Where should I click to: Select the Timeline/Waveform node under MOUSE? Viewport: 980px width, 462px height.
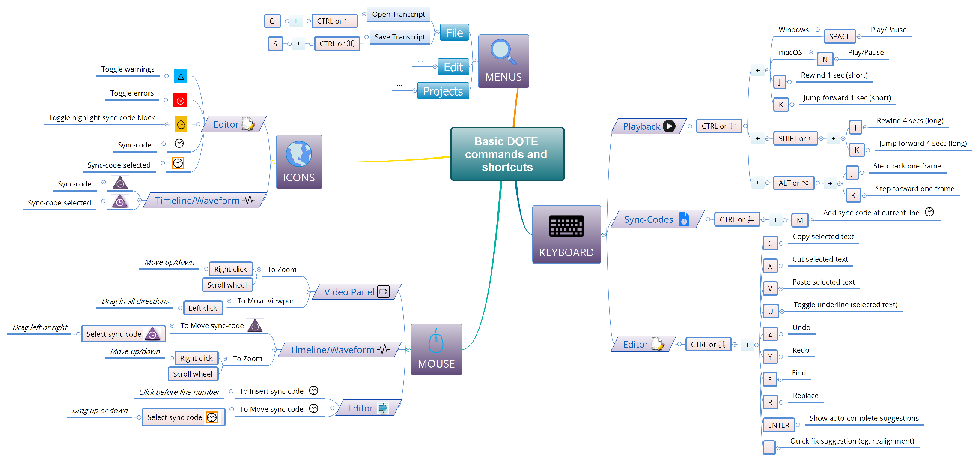(340, 350)
